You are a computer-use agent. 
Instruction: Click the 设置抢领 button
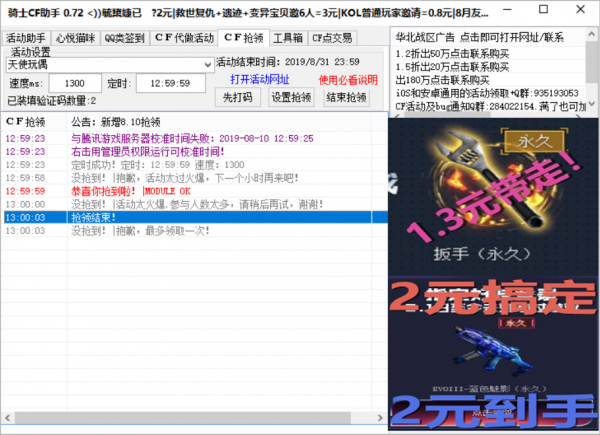click(x=292, y=97)
